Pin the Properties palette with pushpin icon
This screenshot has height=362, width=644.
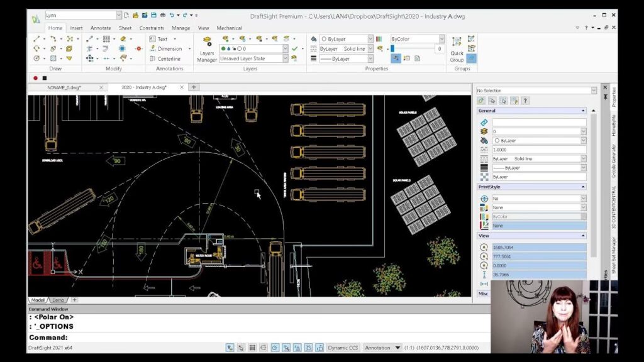(x=605, y=97)
